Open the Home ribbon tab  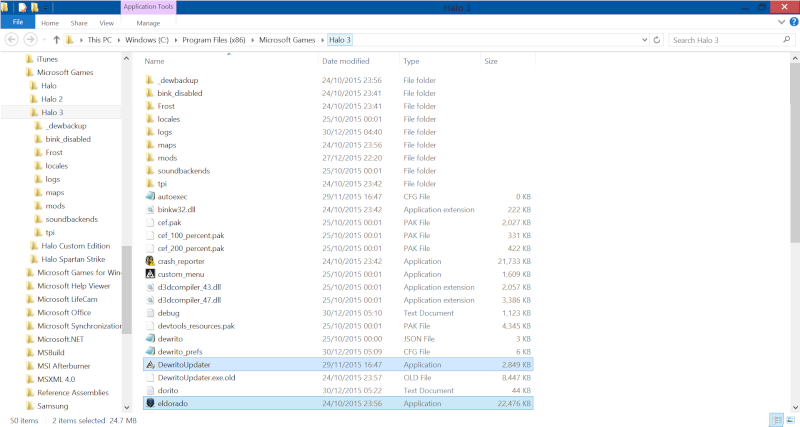(x=50, y=23)
